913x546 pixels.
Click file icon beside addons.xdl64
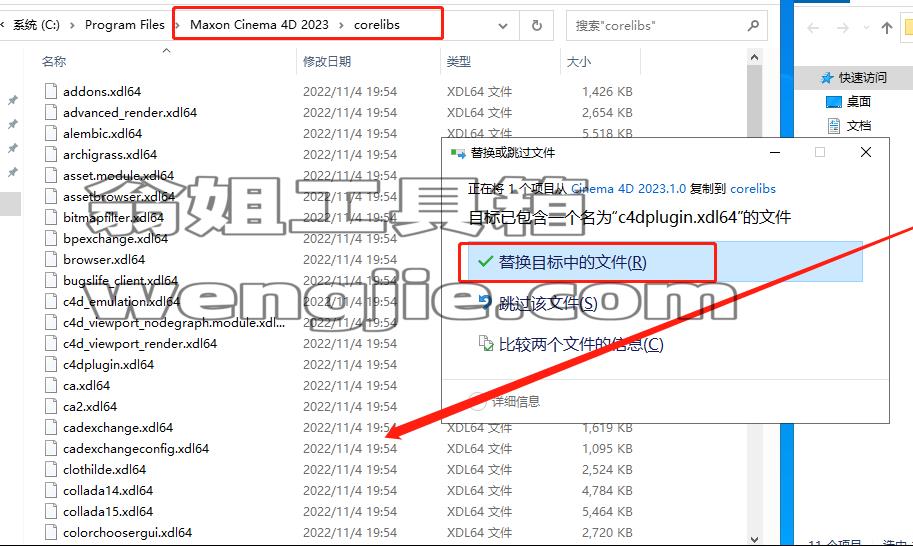51,91
